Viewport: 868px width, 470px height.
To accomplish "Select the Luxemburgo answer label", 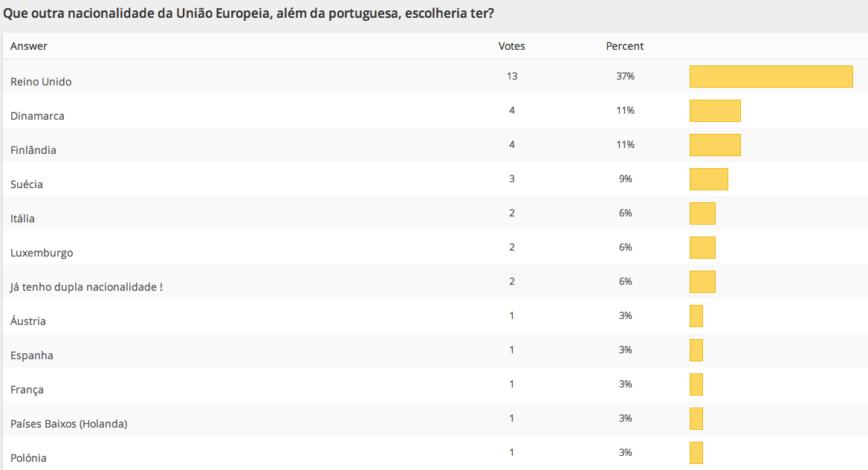I will (x=42, y=253).
